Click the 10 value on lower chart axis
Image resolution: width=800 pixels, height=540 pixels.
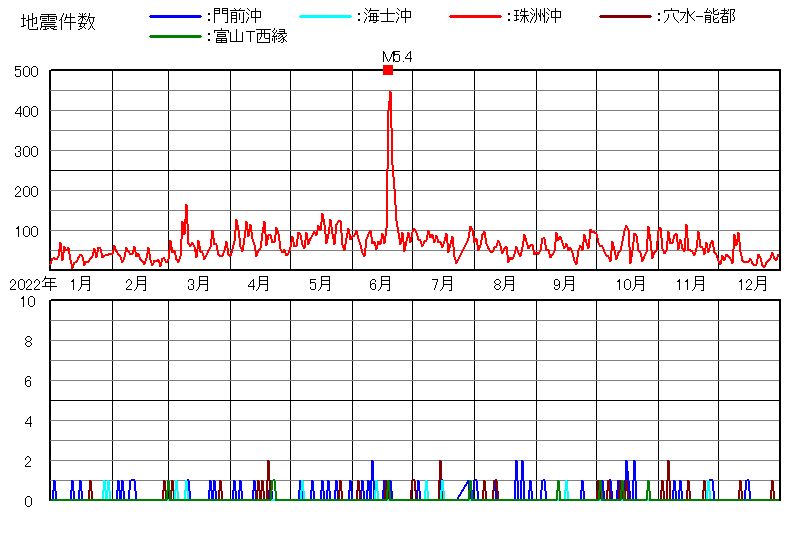(28, 302)
